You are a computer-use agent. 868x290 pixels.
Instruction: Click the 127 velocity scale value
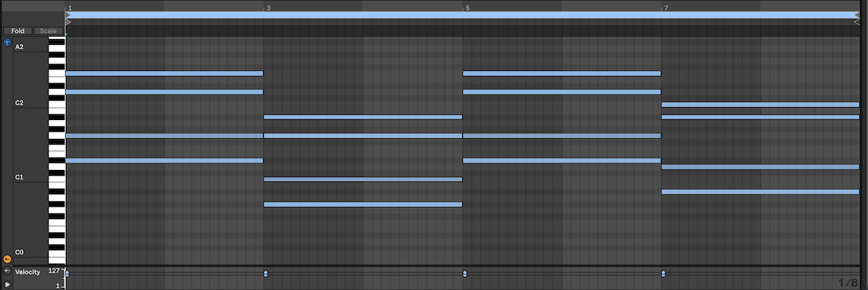54,271
